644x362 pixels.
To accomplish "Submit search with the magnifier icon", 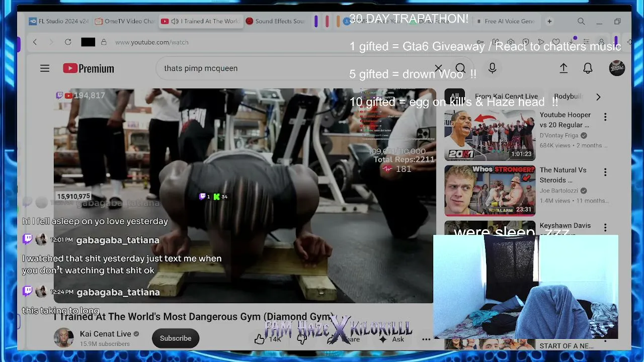I will pyautogui.click(x=460, y=68).
